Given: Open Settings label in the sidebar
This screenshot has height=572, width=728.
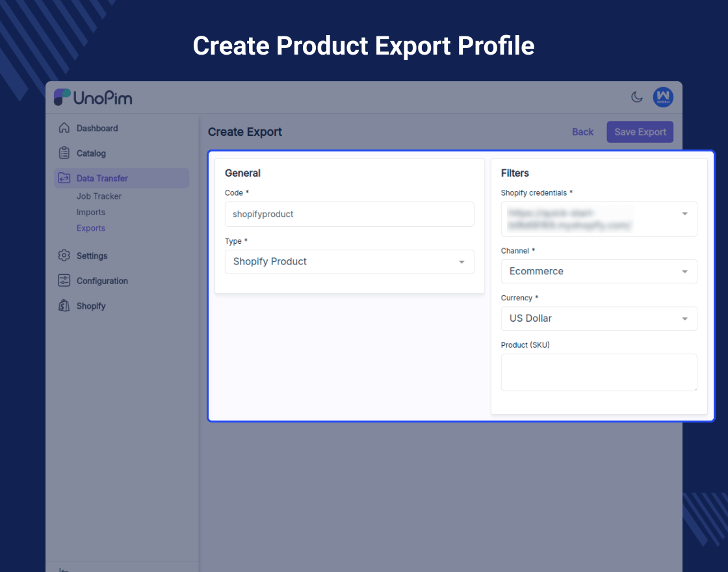Looking at the screenshot, I should coord(92,256).
